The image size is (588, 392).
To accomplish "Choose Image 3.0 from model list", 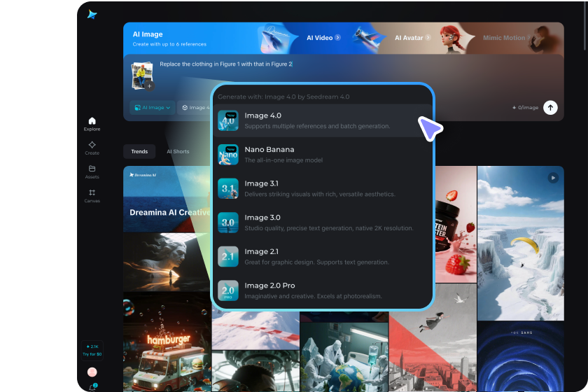I will point(323,223).
